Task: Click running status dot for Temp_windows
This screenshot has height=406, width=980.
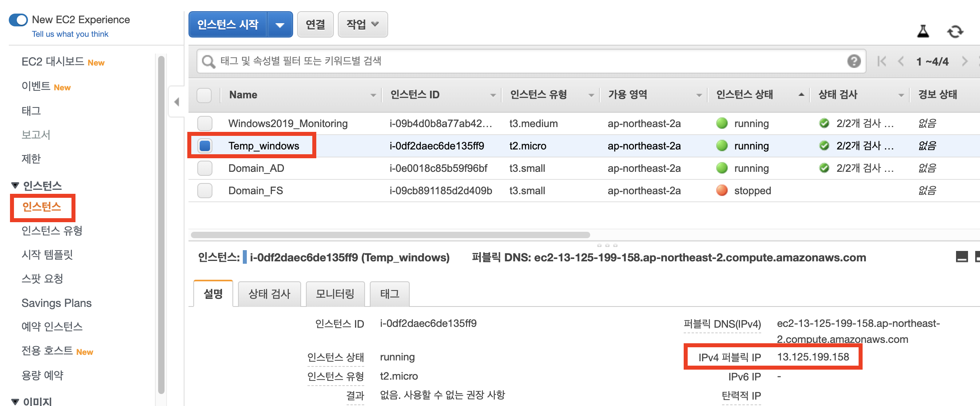Action: click(x=722, y=145)
